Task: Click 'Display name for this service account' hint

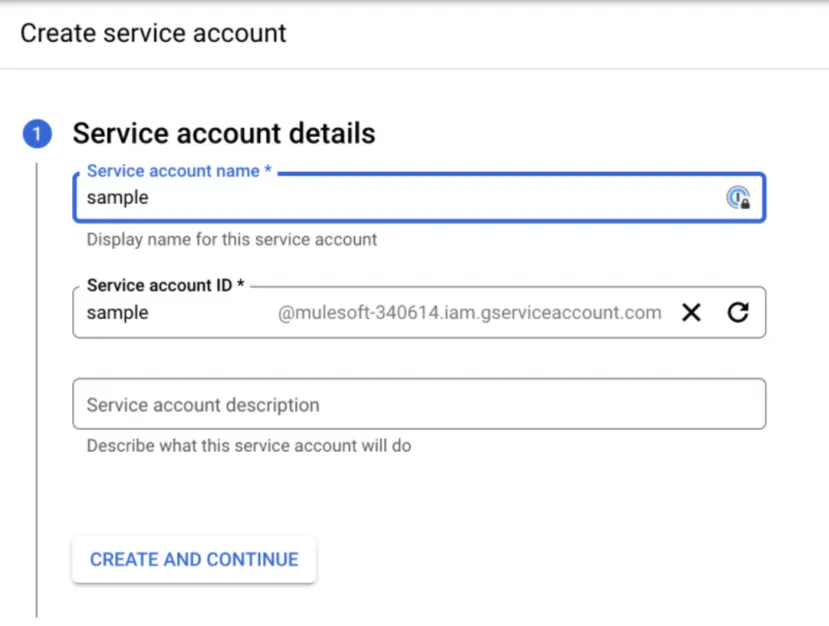Action: tap(232, 240)
